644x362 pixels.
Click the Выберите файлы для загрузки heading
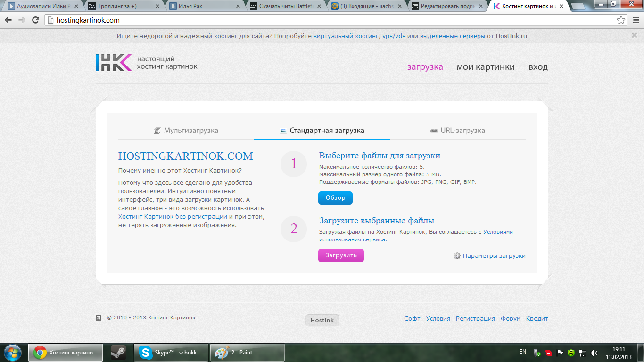click(380, 156)
